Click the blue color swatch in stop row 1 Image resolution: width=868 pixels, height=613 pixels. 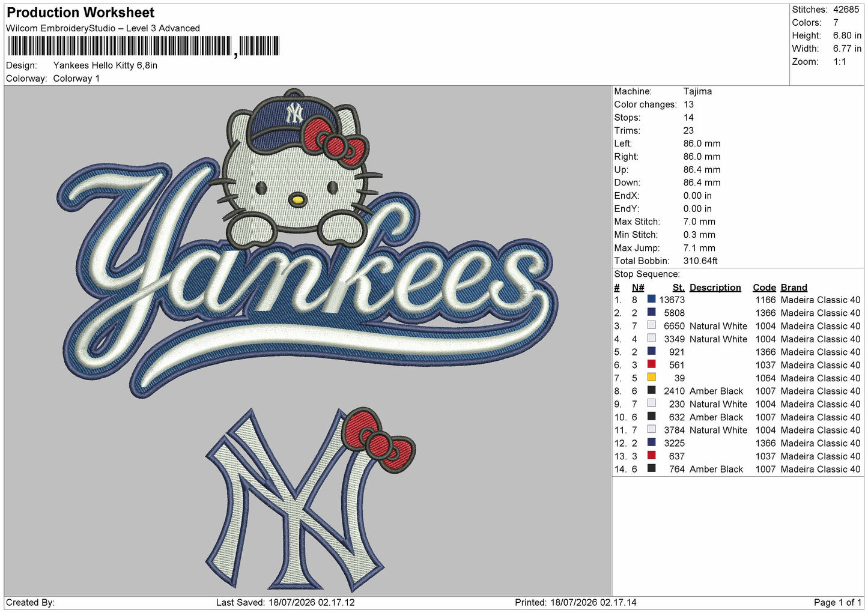click(651, 299)
